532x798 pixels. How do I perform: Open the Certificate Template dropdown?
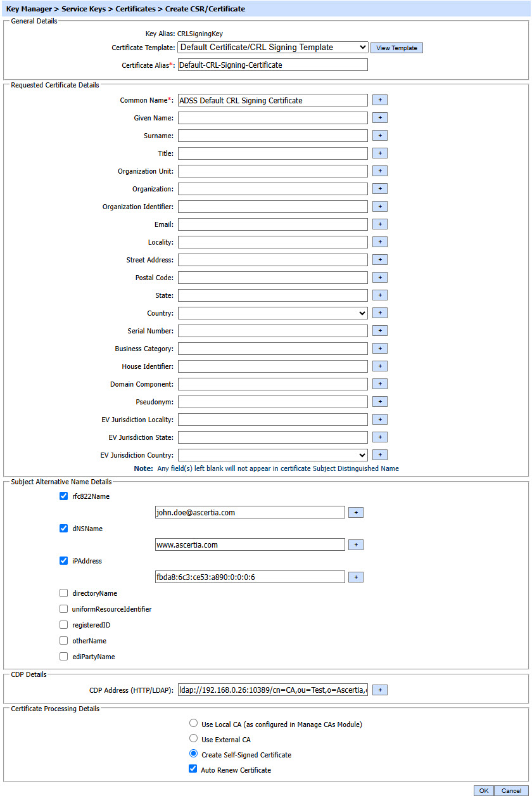tap(272, 47)
